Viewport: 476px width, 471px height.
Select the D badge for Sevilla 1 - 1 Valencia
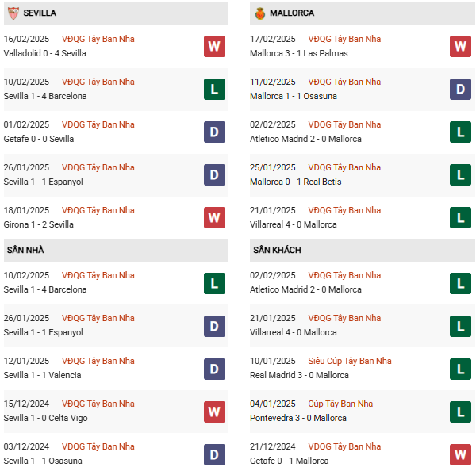pos(214,368)
